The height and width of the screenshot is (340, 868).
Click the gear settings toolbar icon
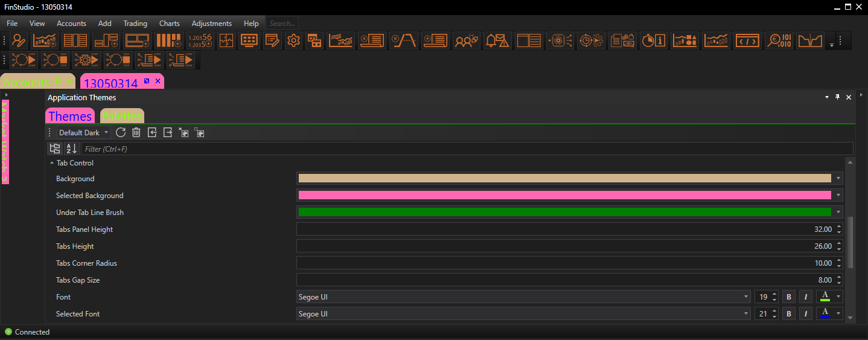(x=293, y=40)
